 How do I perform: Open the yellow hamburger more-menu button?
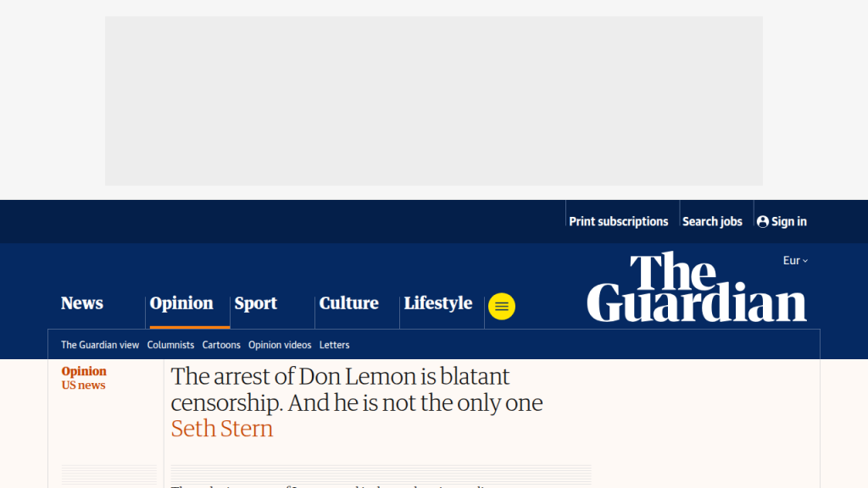502,307
